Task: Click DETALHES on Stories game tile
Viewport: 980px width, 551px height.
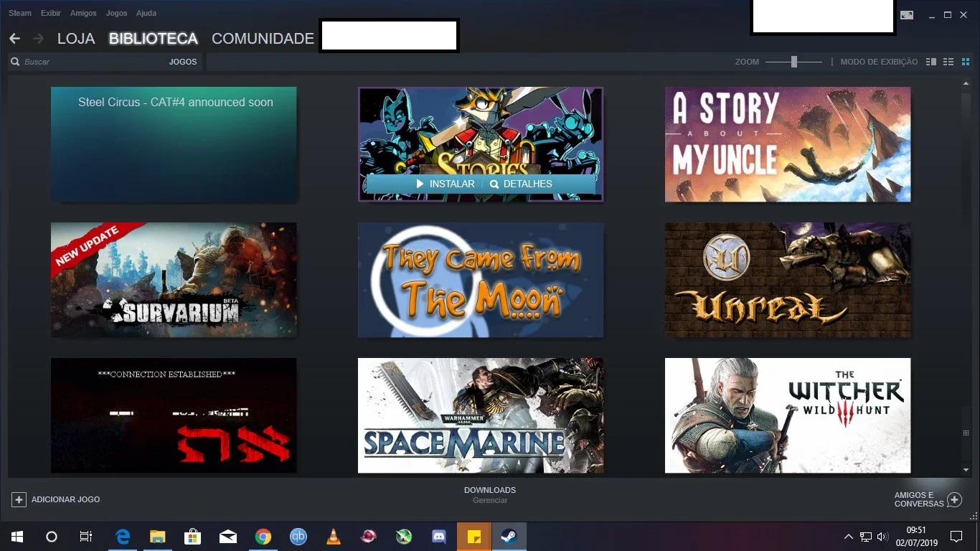Action: [521, 184]
